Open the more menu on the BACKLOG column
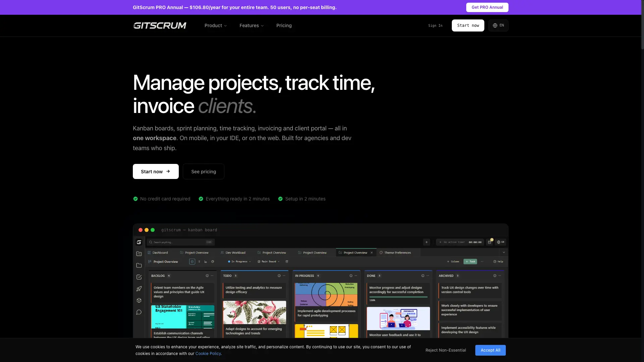The height and width of the screenshot is (362, 644). tap(212, 276)
